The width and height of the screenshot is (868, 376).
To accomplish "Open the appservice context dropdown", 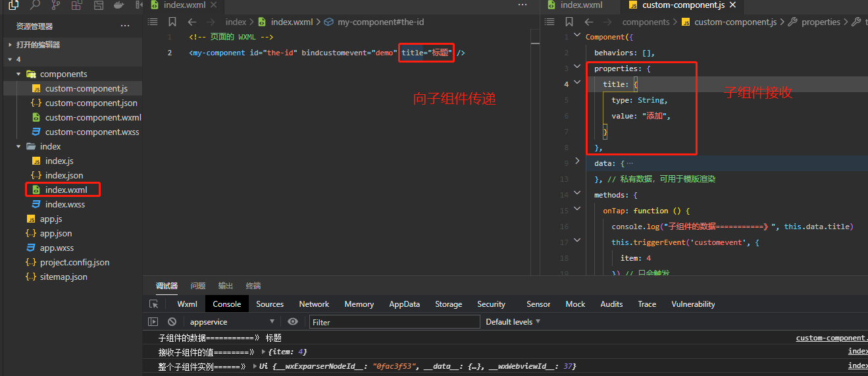I will (232, 322).
